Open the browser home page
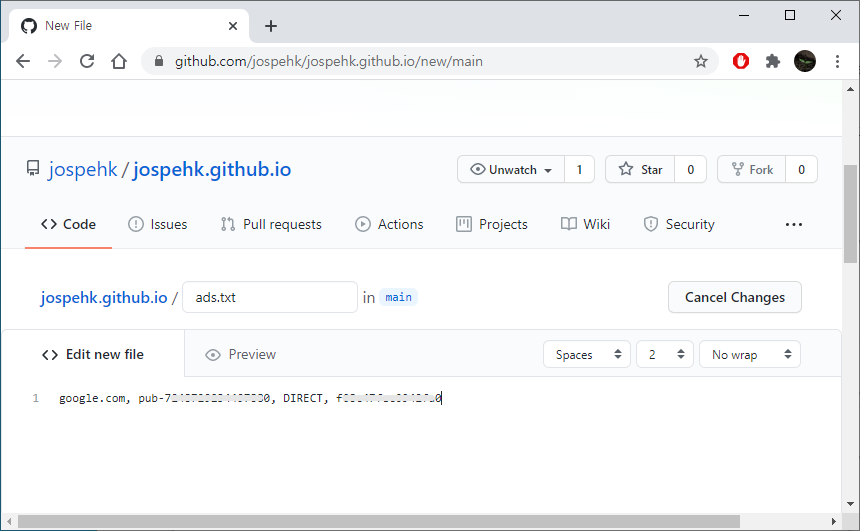The height and width of the screenshot is (531, 860). pyautogui.click(x=118, y=61)
